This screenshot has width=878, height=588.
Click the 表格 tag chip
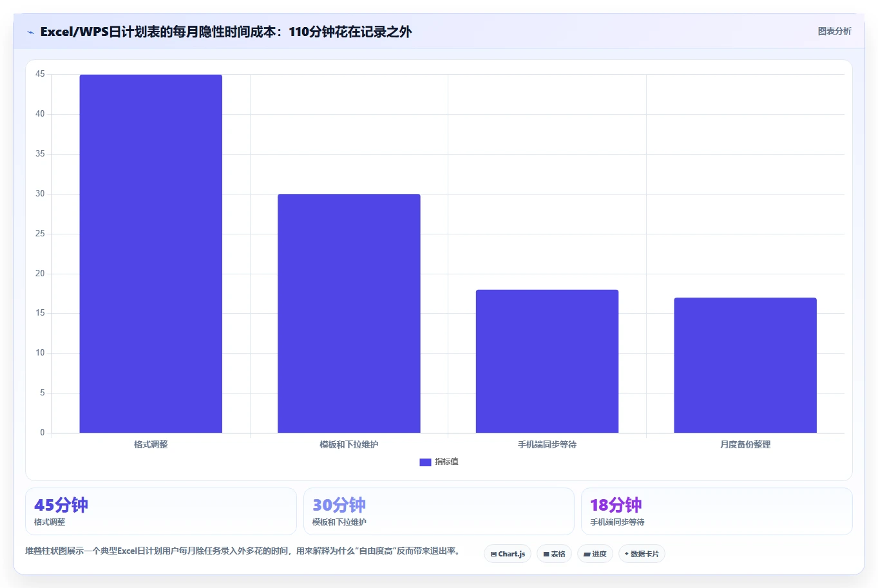(554, 554)
